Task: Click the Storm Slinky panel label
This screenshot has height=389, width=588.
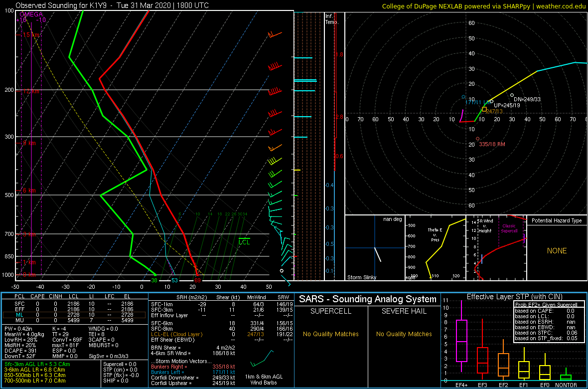Action: [x=361, y=277]
